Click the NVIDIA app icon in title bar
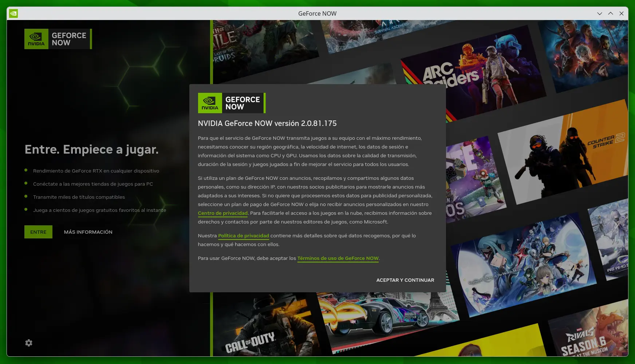The image size is (635, 364). point(13,13)
